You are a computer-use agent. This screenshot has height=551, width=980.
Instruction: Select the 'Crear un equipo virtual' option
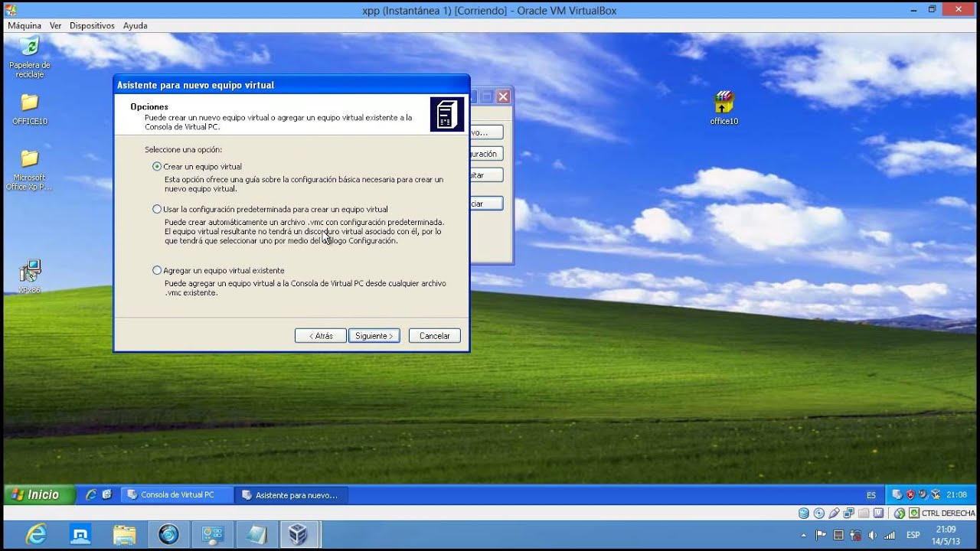[x=157, y=166]
